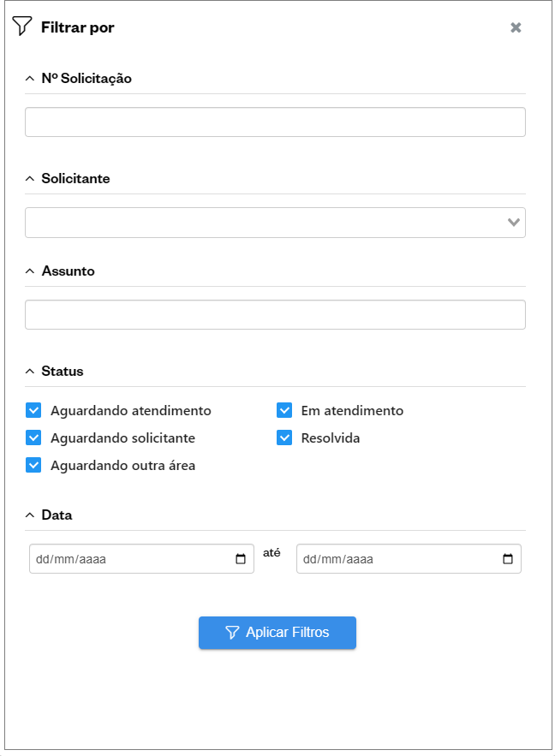
Task: Open the Solicitante dropdown list
Action: pos(275,223)
